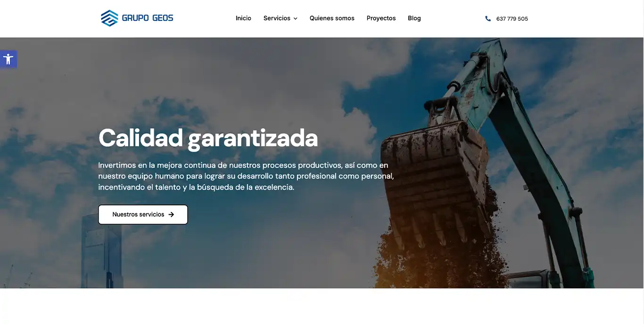This screenshot has width=644, height=324.
Task: Call the number 637 779 505
Action: (x=512, y=19)
